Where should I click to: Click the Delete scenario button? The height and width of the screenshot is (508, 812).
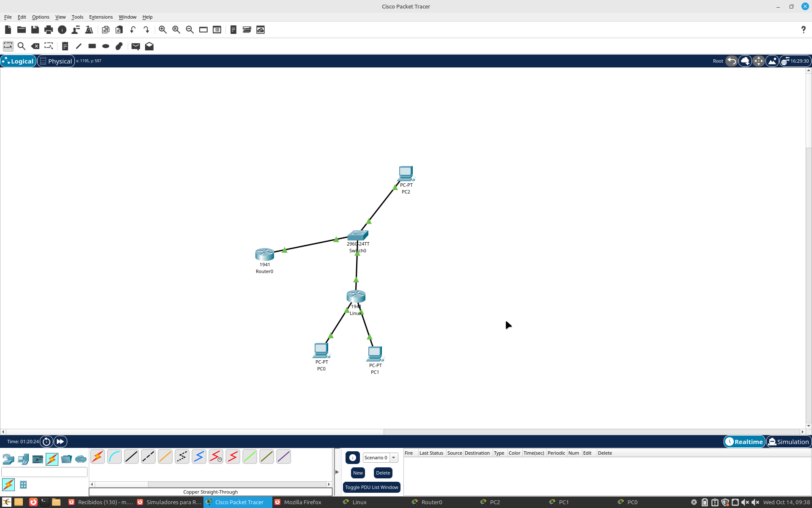coord(383,473)
